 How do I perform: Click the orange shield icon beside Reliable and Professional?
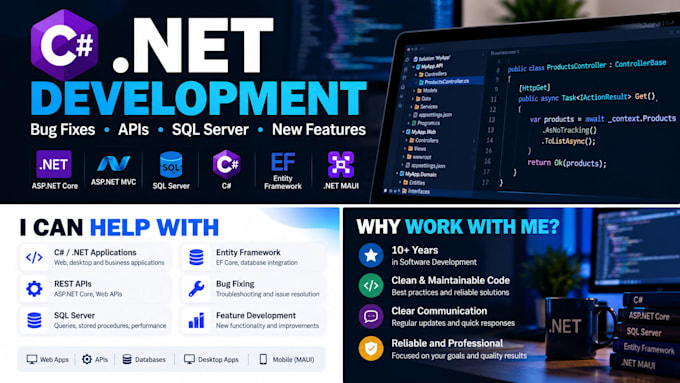[x=371, y=348]
